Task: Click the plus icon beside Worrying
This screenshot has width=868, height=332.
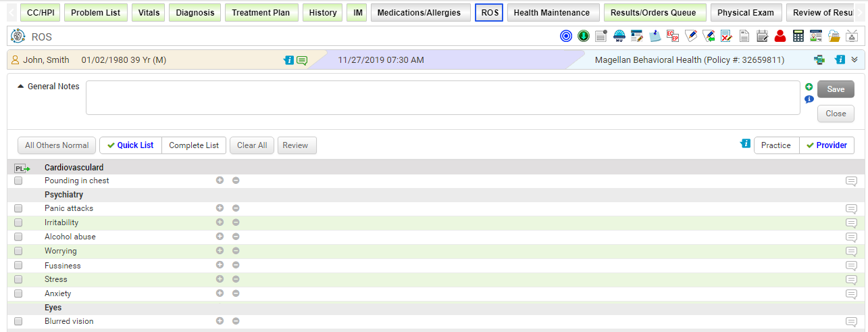Action: (220, 251)
